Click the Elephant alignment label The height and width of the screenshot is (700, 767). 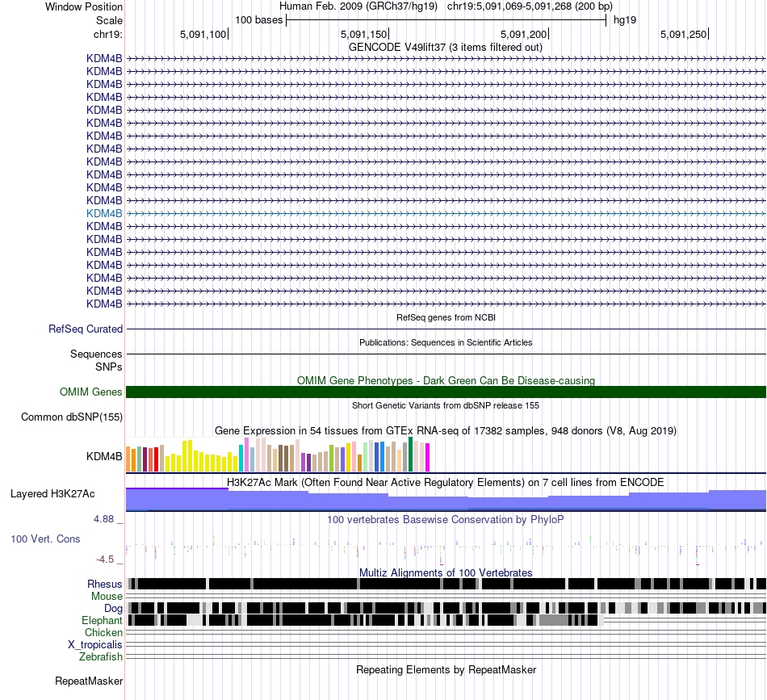pos(103,620)
